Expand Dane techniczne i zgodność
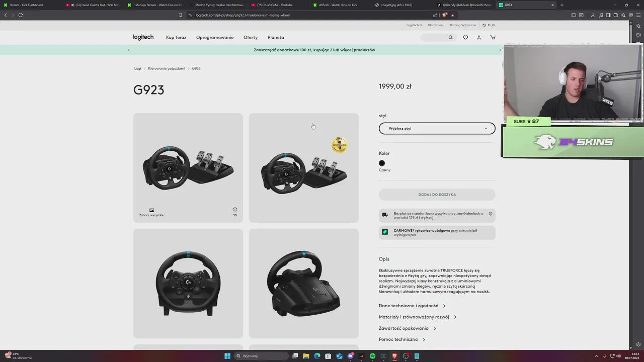 pyautogui.click(x=412, y=306)
